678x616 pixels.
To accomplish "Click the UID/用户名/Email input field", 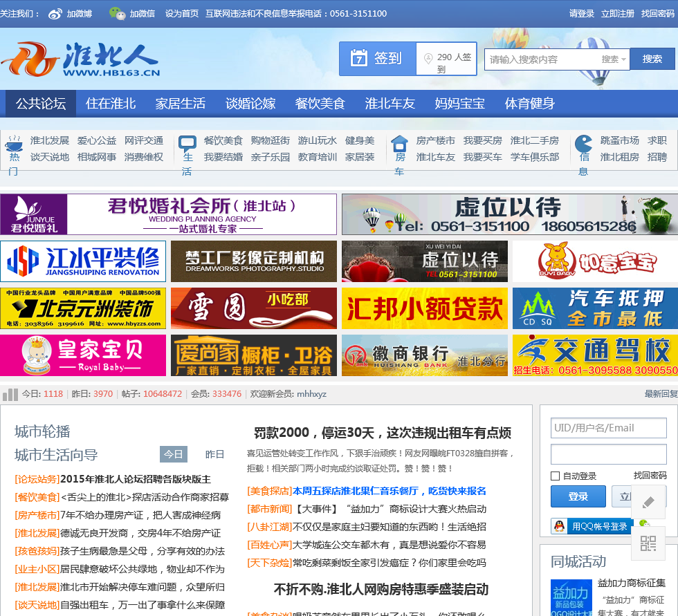I will tap(608, 428).
